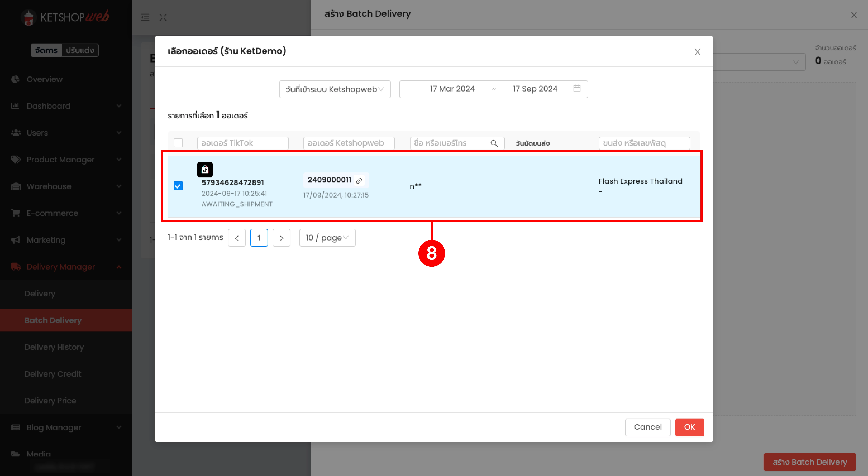The image size is (868, 476).
Task: Expand the E-commerce menu chevron
Action: point(119,213)
